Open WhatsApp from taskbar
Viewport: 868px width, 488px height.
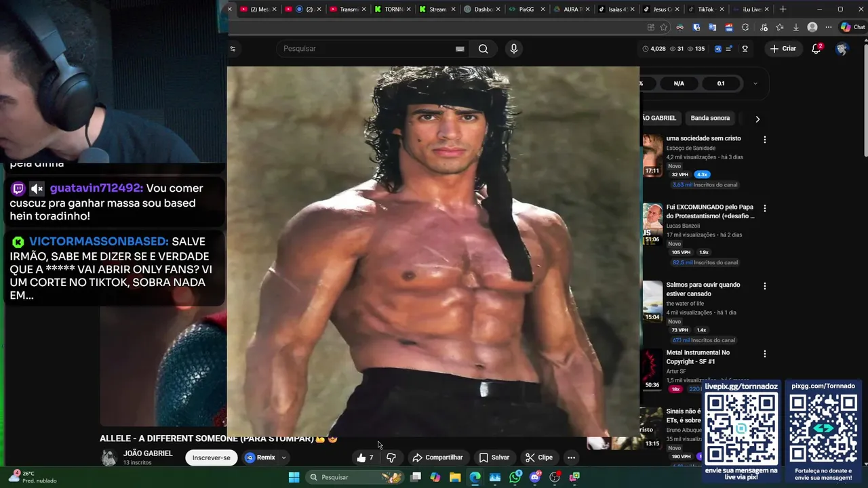[x=515, y=477]
